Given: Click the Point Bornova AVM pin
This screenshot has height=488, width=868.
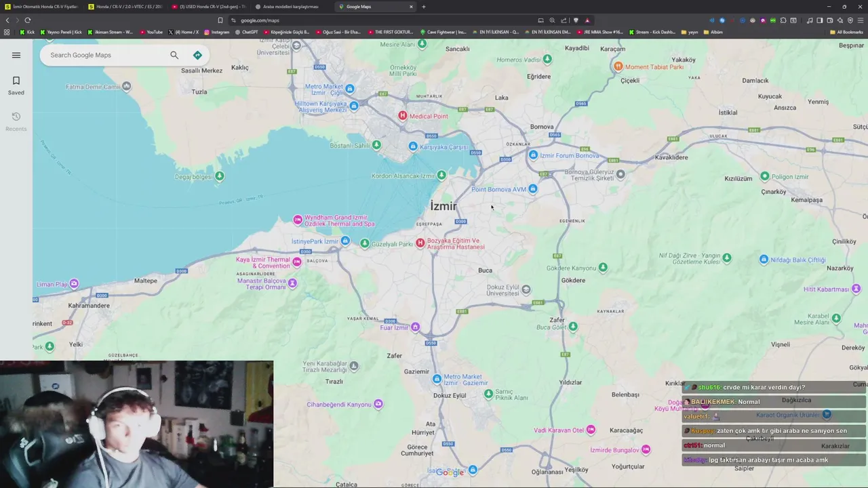Looking at the screenshot, I should coord(532,189).
